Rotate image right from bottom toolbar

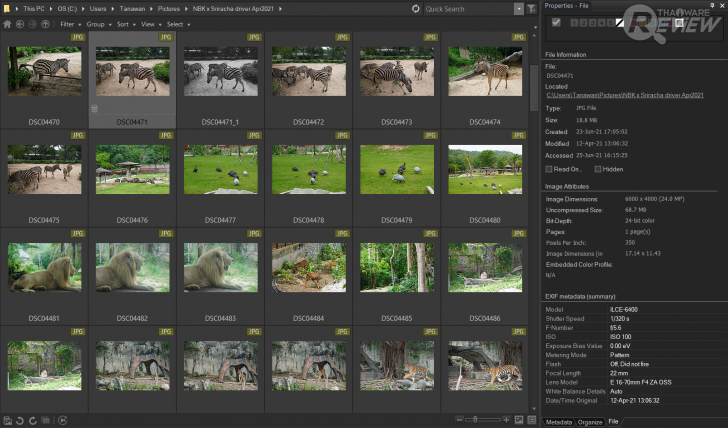click(33, 420)
